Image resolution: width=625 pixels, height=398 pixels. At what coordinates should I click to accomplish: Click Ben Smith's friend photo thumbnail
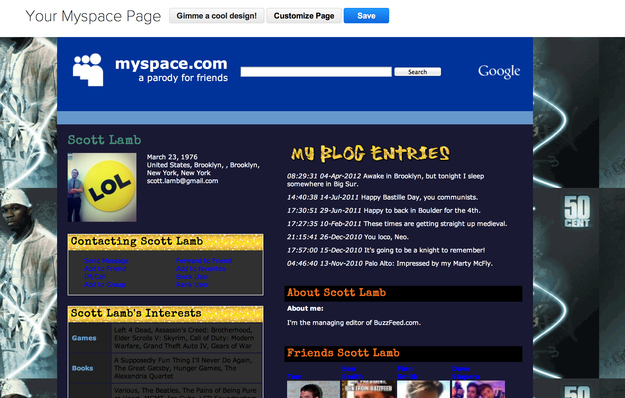pyautogui.click(x=369, y=389)
